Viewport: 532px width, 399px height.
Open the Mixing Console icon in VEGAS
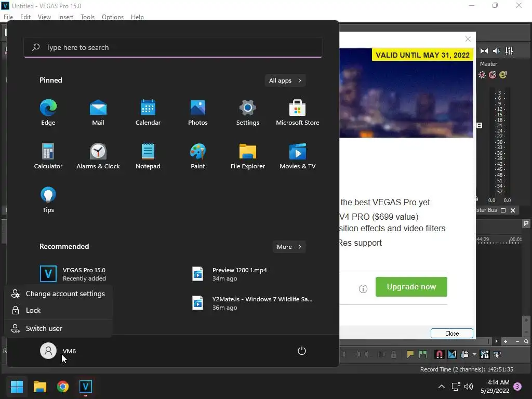[509, 51]
